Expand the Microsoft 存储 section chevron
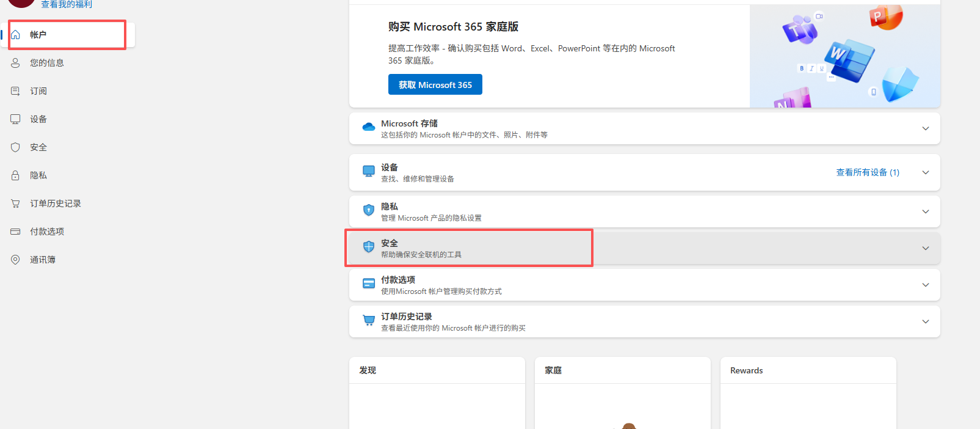This screenshot has width=980, height=429. 926,128
